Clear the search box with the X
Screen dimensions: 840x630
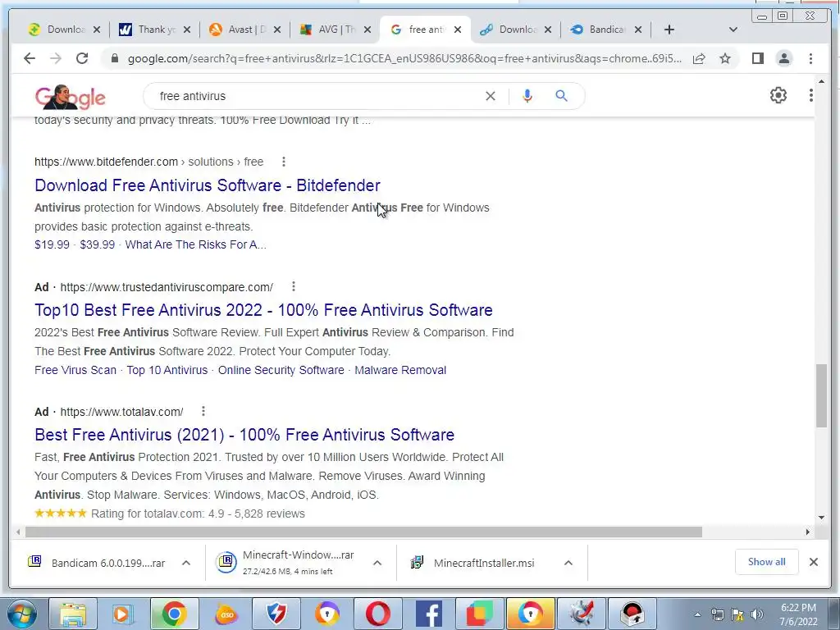coord(491,96)
